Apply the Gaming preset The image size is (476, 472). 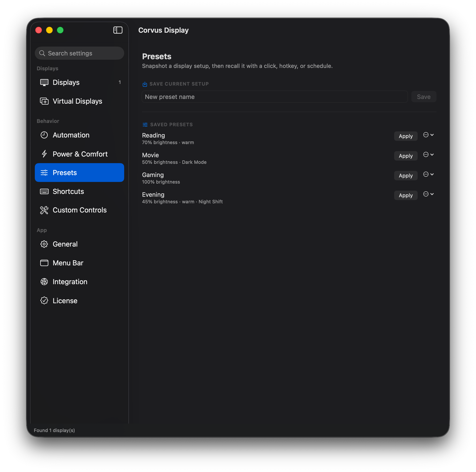pyautogui.click(x=406, y=176)
